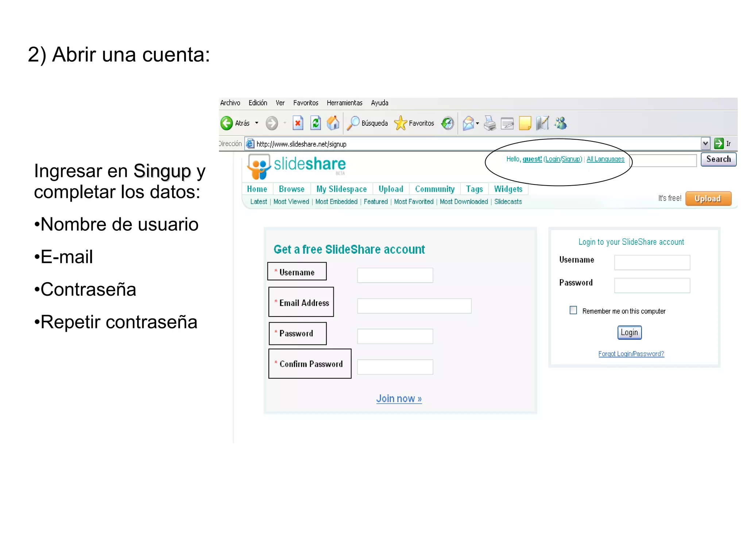Viewport: 747px width, 560px height.
Task: Open the Ver menu
Action: [280, 103]
